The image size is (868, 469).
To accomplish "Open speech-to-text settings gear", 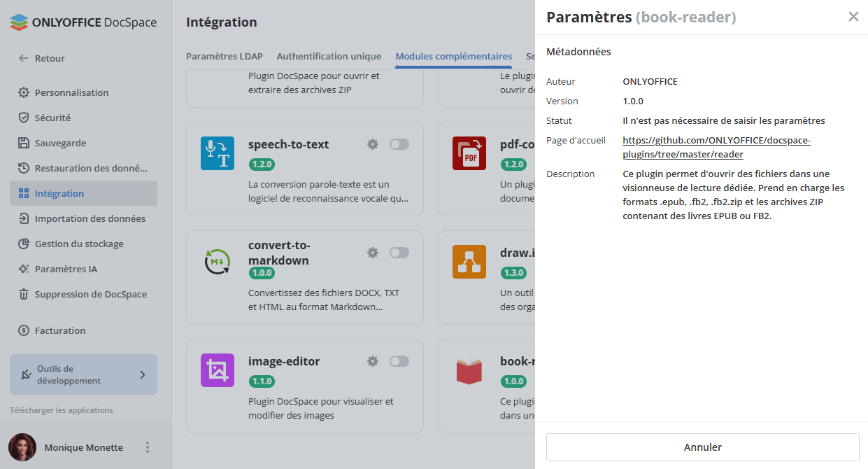I will tap(373, 144).
